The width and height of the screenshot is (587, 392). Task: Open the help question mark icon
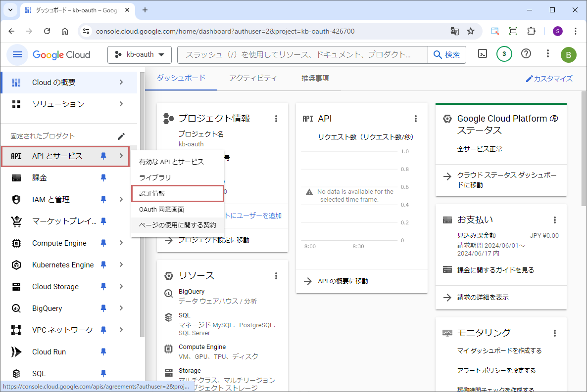click(526, 54)
